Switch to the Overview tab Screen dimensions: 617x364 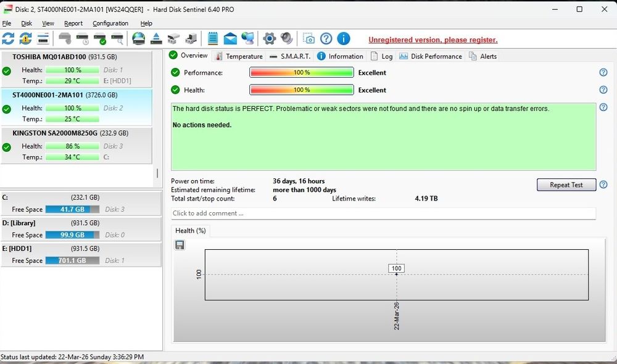(188, 56)
